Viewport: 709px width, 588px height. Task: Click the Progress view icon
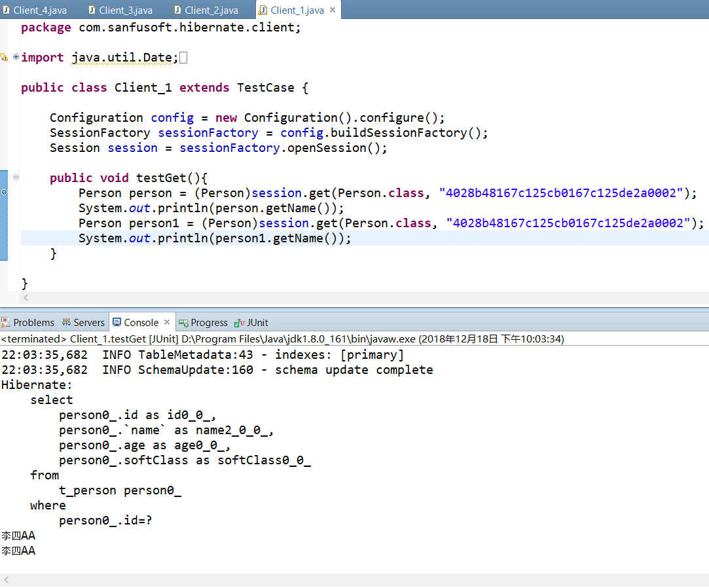183,323
